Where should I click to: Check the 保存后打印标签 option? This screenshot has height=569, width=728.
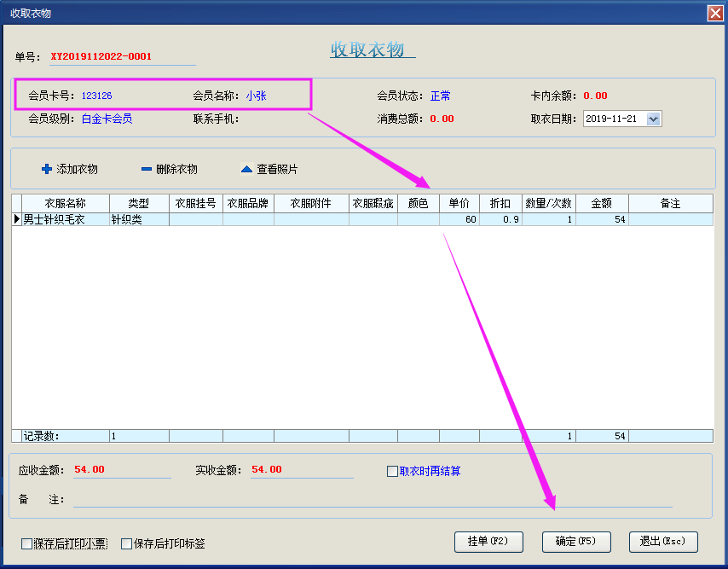click(127, 543)
